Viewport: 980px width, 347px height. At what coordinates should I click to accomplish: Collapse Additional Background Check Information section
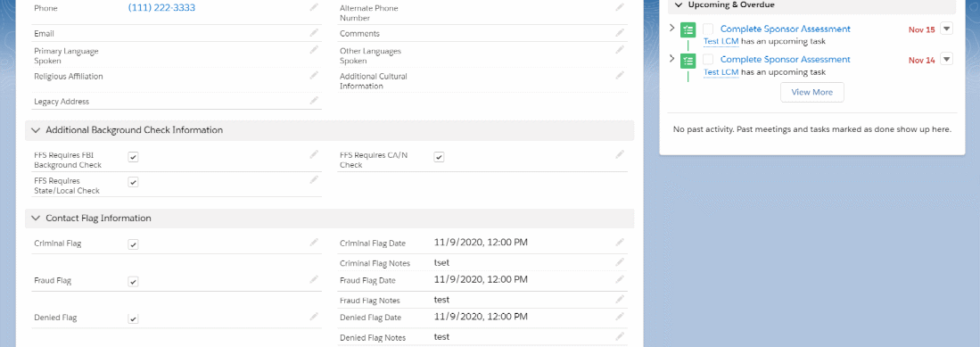36,130
